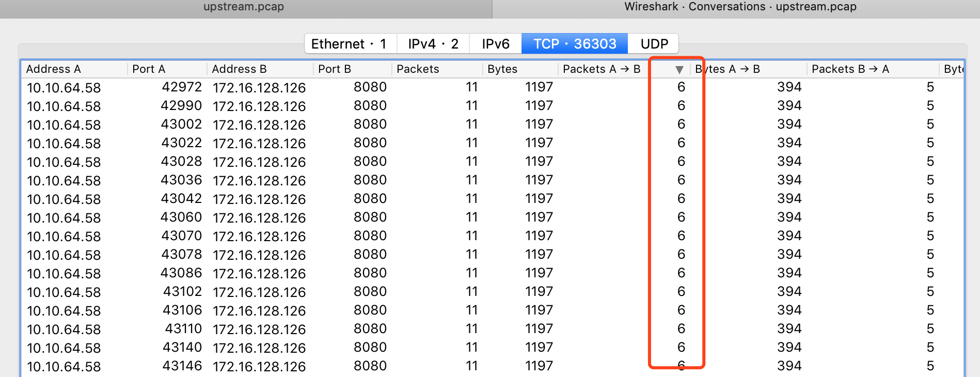Image resolution: width=980 pixels, height=377 pixels.
Task: Switch to the UDP tab
Action: pos(654,44)
